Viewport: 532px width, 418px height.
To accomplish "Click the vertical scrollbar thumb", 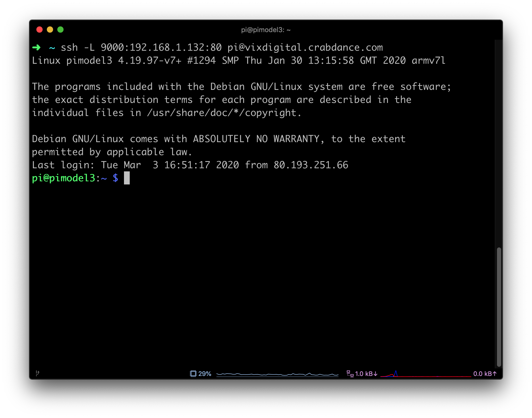I will click(x=499, y=307).
